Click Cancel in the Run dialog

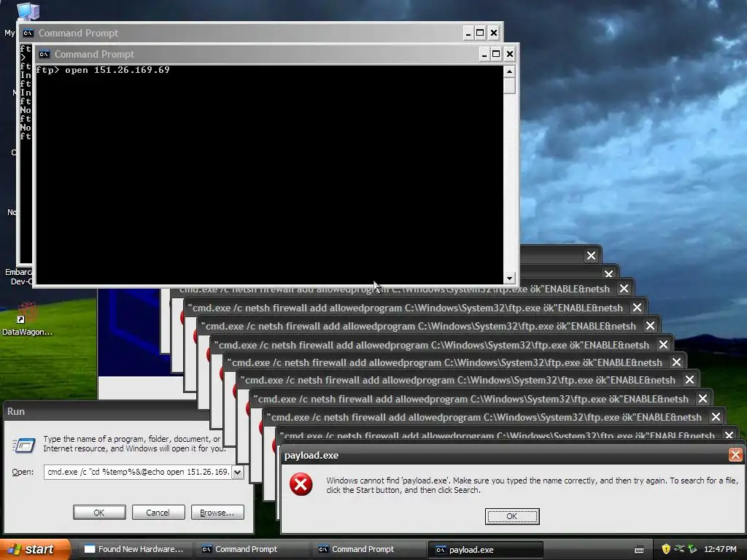[x=158, y=513]
